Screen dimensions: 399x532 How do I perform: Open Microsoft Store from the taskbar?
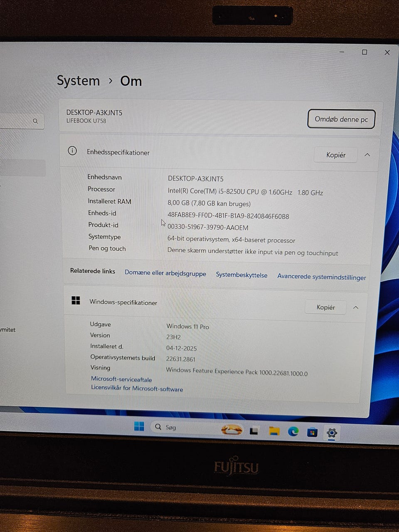coord(312,433)
